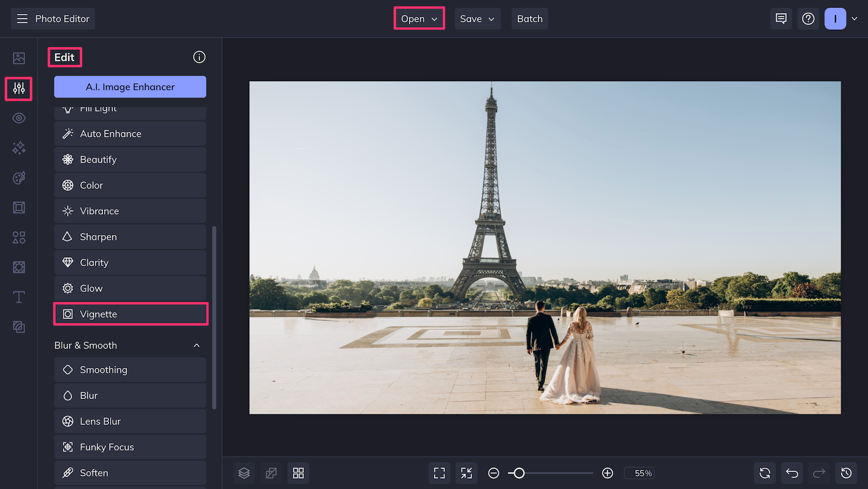Undo the last edit
This screenshot has height=489, width=868.
(x=792, y=473)
